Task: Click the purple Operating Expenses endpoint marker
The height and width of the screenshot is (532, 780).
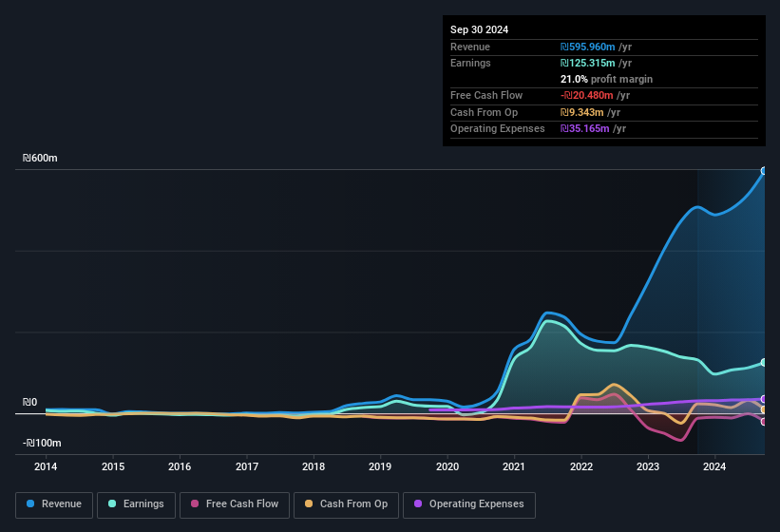Action: 764,399
